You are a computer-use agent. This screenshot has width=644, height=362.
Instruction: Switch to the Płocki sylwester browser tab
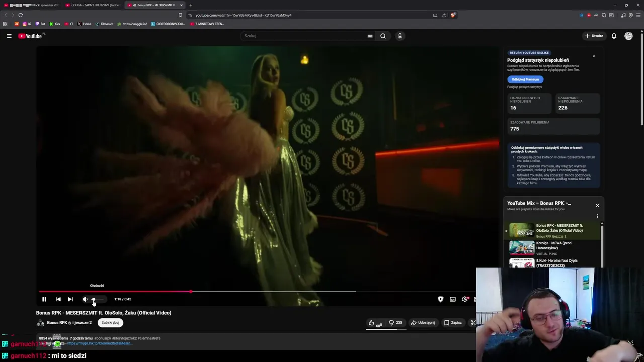pos(32,5)
